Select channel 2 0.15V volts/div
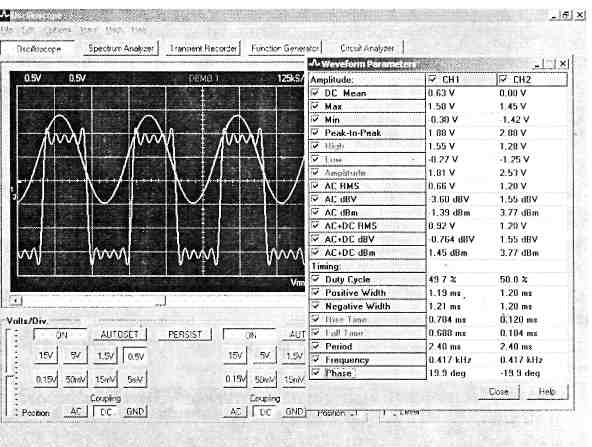The width and height of the screenshot is (592, 447). tap(235, 379)
